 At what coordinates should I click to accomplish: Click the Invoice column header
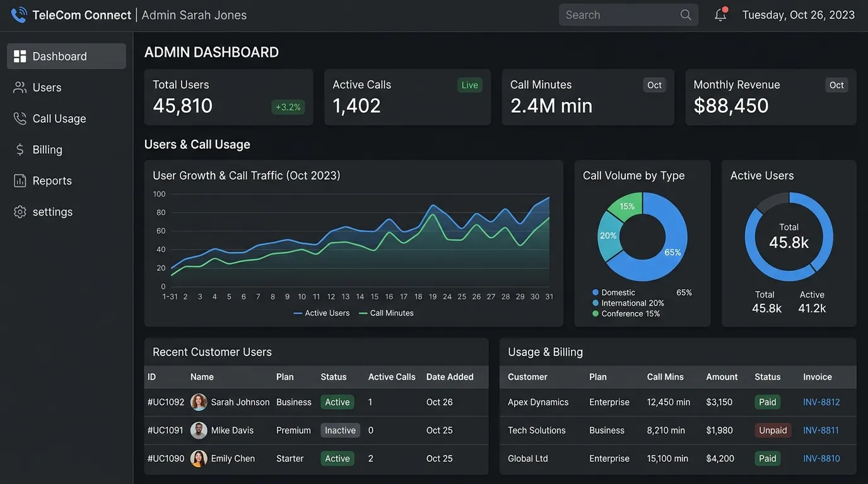pyautogui.click(x=818, y=377)
